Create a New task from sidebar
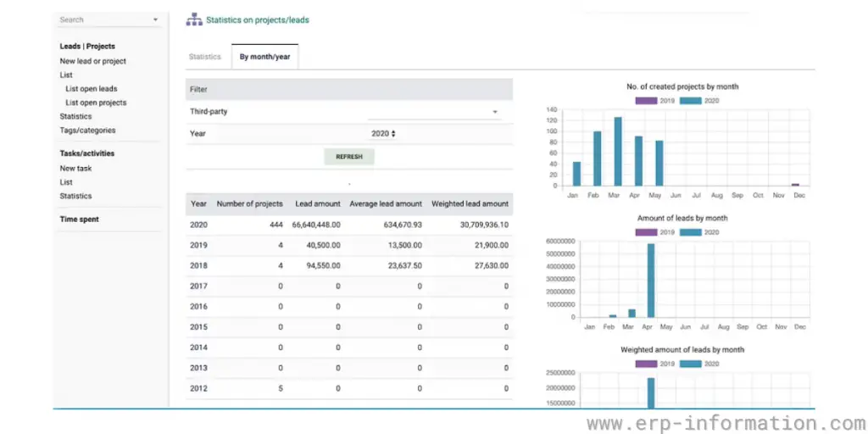The image size is (868, 434). [x=75, y=169]
